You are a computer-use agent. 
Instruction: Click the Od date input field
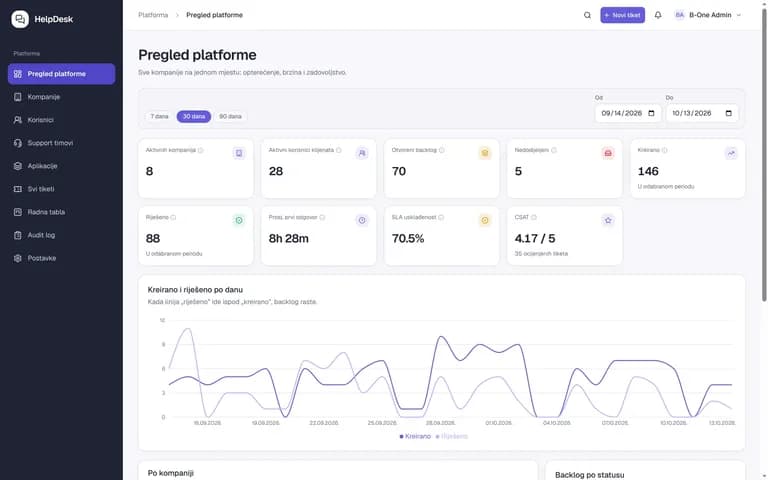click(628, 114)
